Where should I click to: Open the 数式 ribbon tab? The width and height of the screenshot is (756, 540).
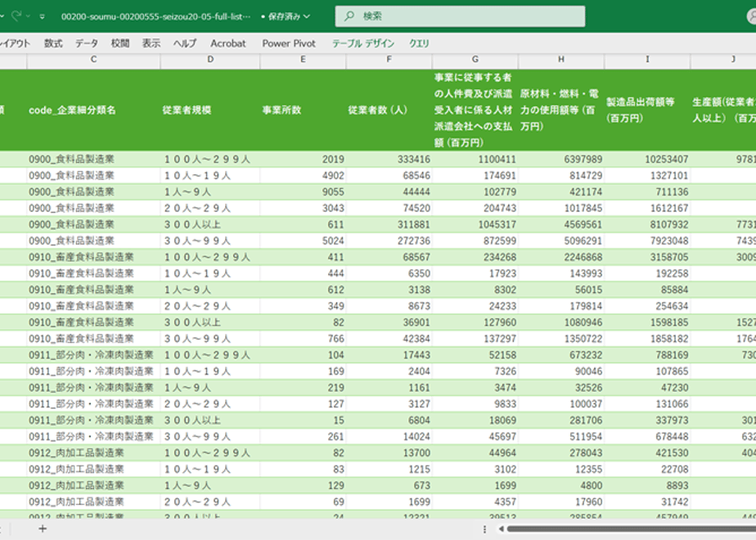tap(53, 43)
